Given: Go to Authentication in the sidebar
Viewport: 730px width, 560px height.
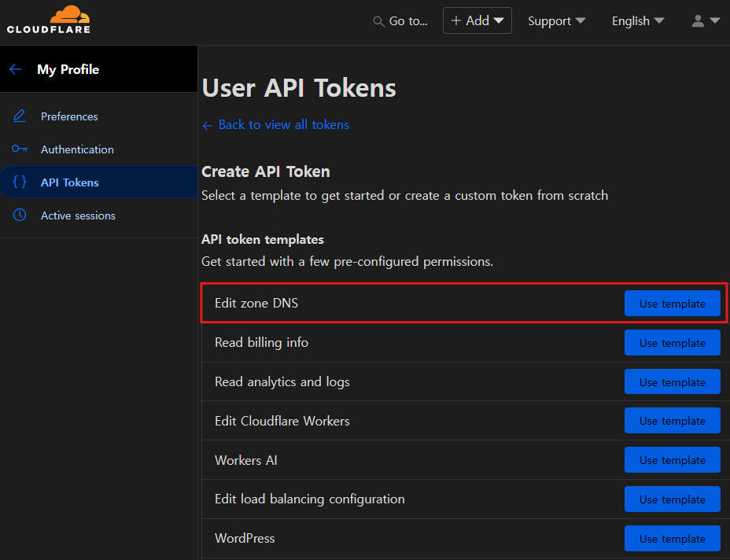Looking at the screenshot, I should pos(98,149).
